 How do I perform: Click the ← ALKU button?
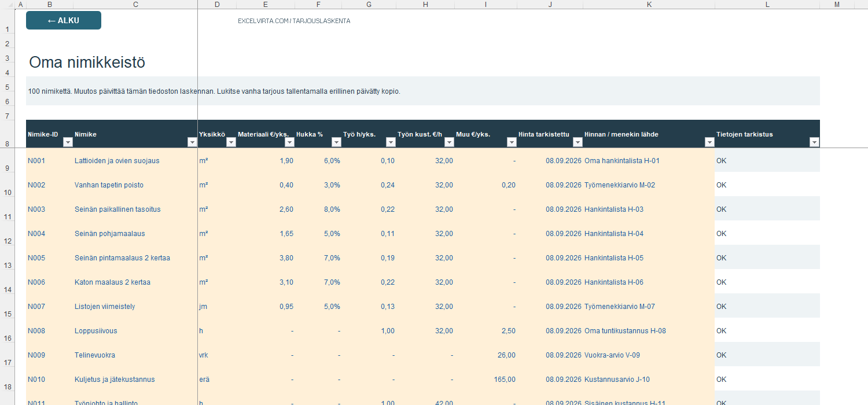64,20
